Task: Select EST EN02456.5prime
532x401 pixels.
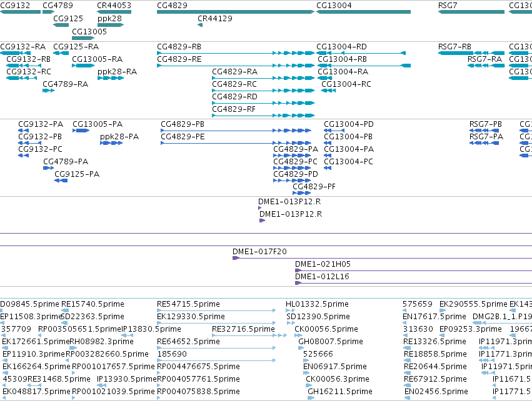Action: 436,392
